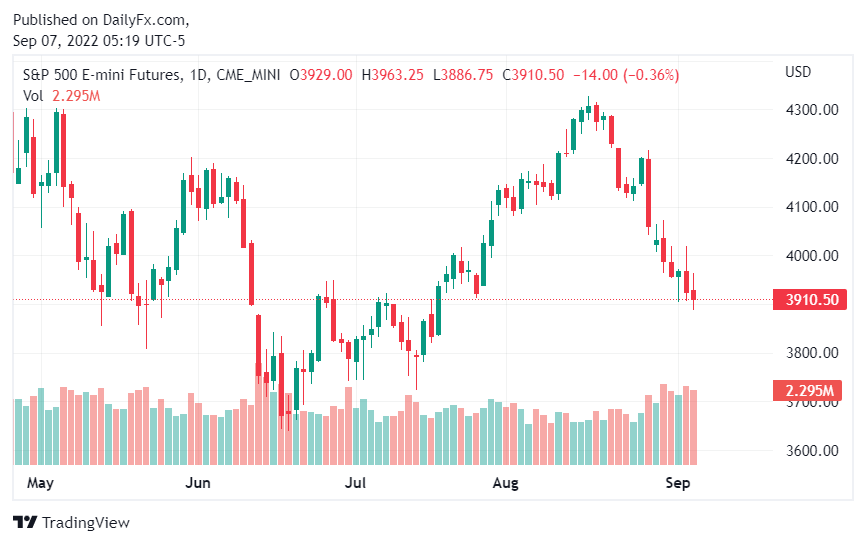Click the USD currency label
Viewport: 866px width, 544px height.
[x=798, y=72]
